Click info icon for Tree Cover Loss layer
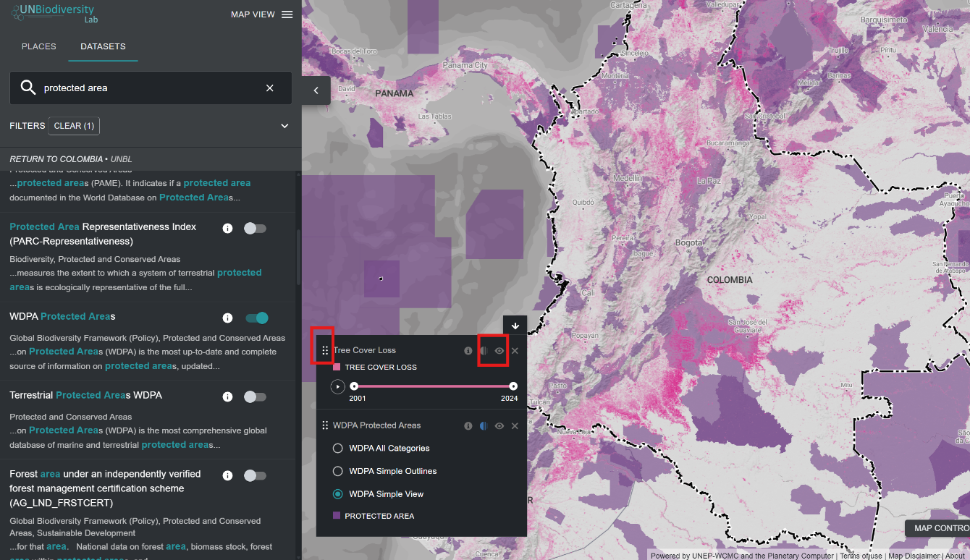Image resolution: width=970 pixels, height=560 pixels. [x=468, y=351]
